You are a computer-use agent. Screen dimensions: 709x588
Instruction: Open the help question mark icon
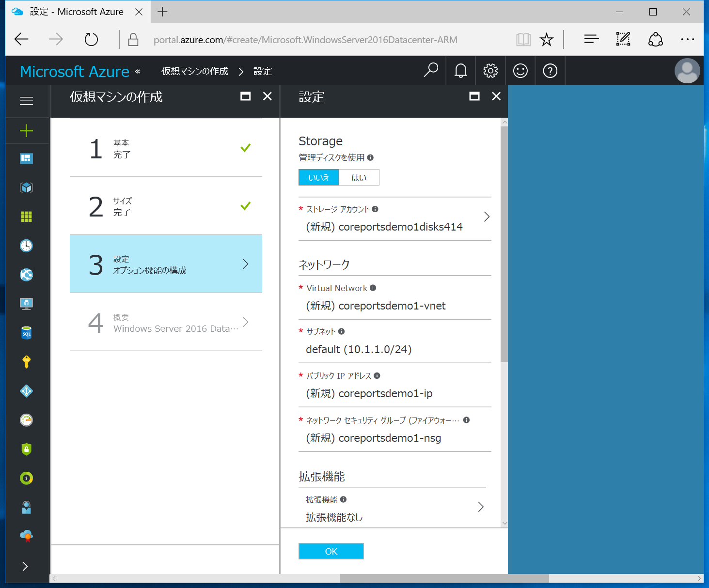coord(550,71)
